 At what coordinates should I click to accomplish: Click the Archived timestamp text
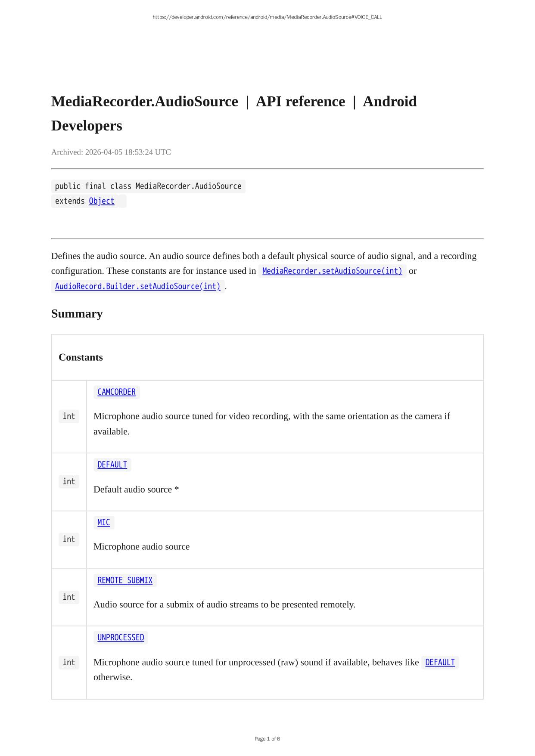click(111, 152)
